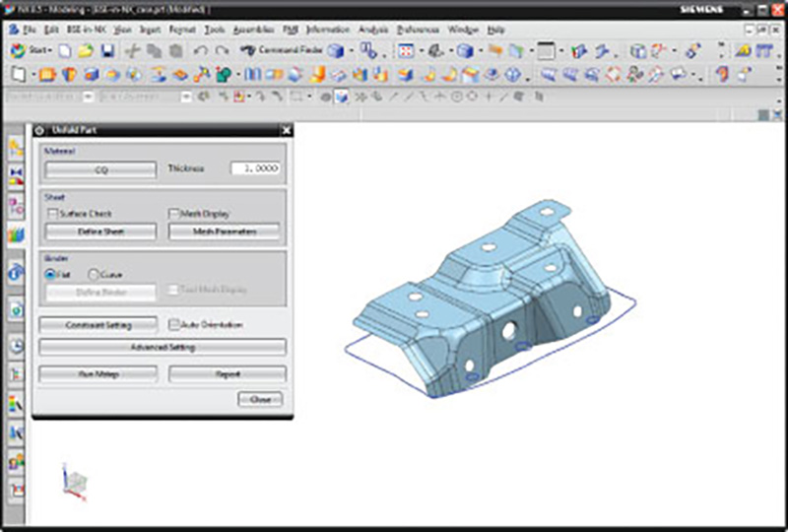788x532 pixels.
Task: Click the Roles icon in resource bar
Action: (17, 460)
